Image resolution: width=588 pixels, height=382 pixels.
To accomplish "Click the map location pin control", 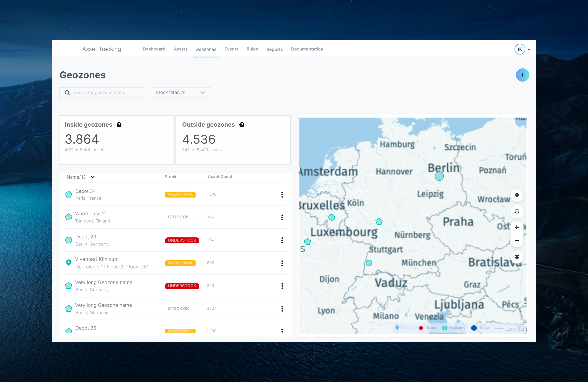I will (x=517, y=195).
